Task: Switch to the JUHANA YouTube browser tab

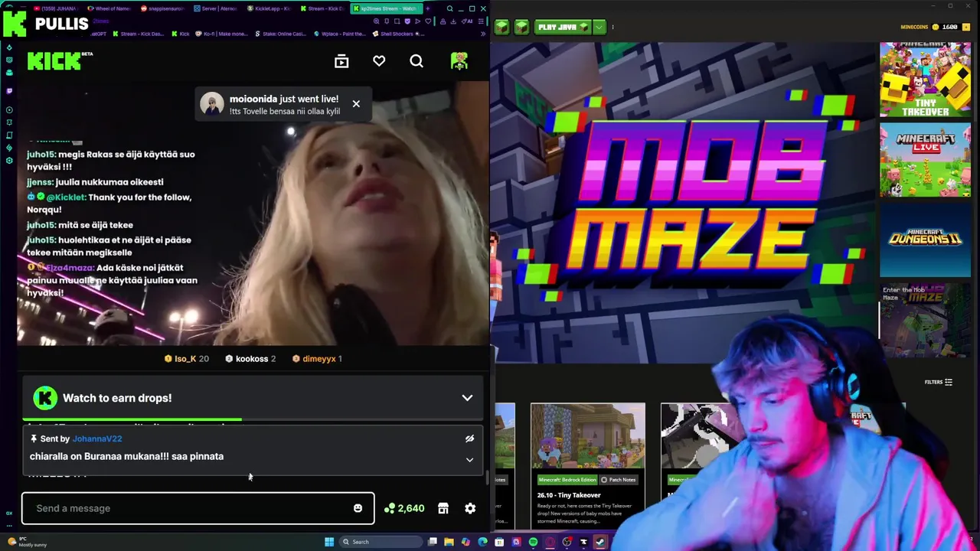Action: point(55,8)
